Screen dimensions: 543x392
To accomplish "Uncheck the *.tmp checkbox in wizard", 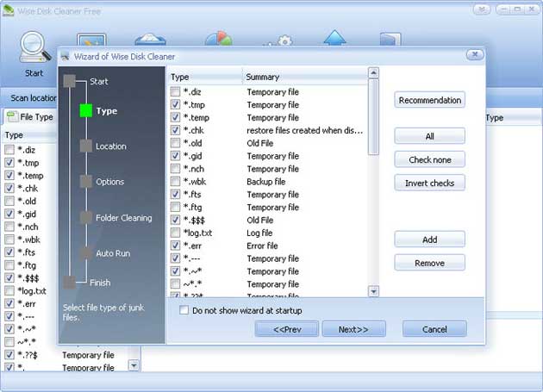I will [175, 104].
